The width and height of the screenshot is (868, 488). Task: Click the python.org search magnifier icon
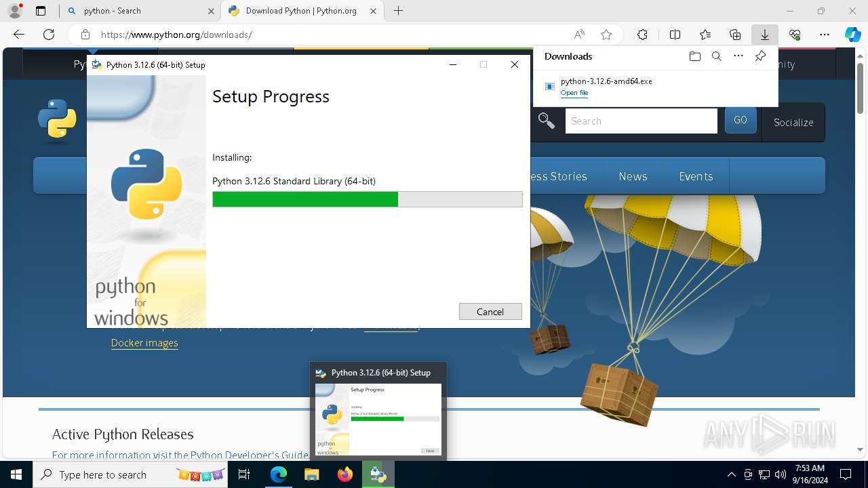click(547, 121)
